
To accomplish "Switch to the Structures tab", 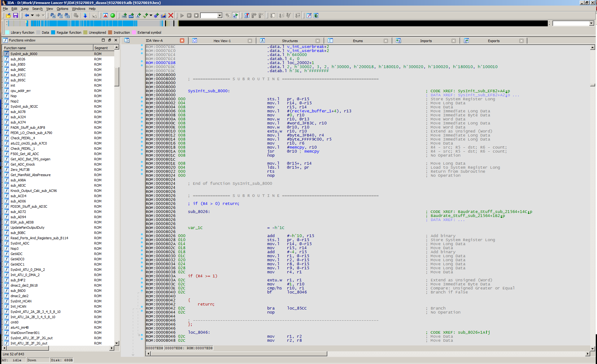I will pyautogui.click(x=290, y=41).
